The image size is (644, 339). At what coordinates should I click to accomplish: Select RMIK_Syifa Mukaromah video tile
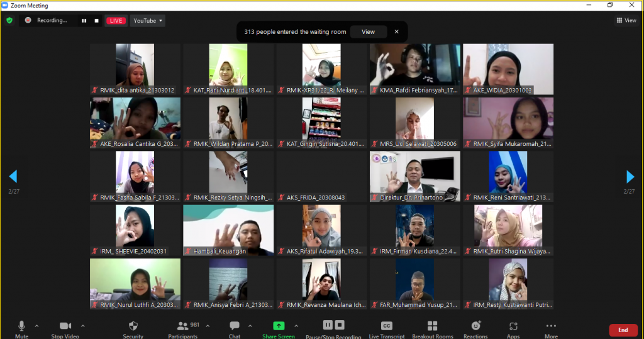point(508,123)
